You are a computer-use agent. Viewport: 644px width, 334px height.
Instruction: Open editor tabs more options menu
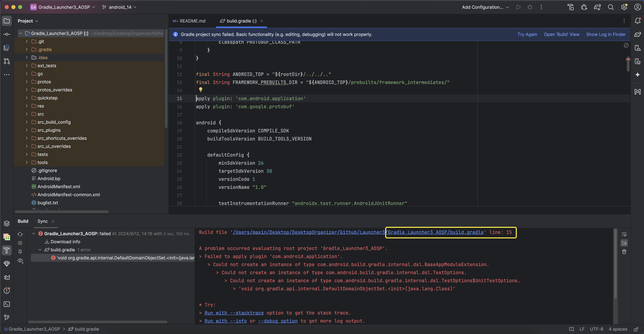pos(624,21)
